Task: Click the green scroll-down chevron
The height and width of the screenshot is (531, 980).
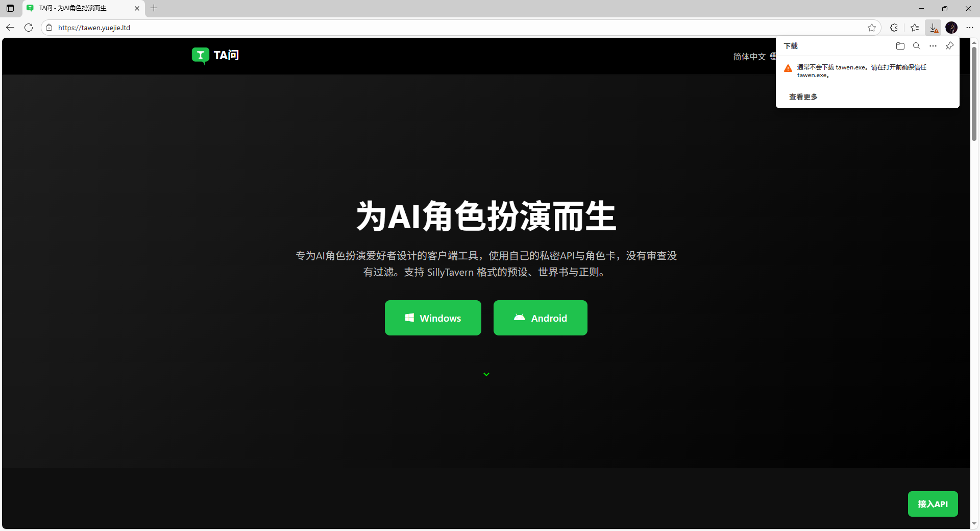Action: point(486,374)
